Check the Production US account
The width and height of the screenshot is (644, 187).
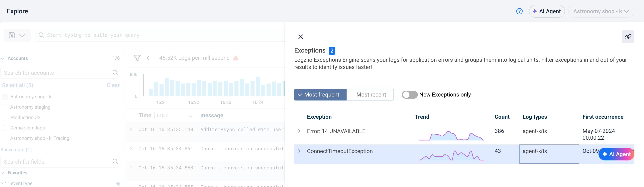coord(5,118)
